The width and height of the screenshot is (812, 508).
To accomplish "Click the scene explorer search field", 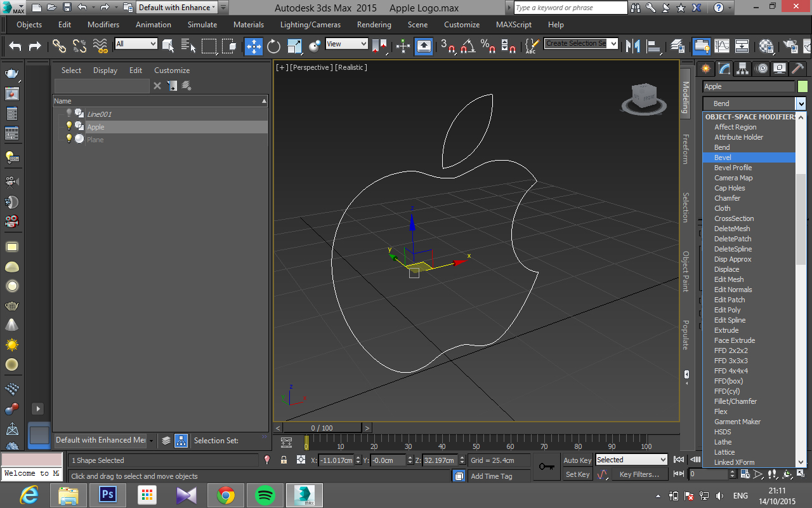I will [x=102, y=86].
